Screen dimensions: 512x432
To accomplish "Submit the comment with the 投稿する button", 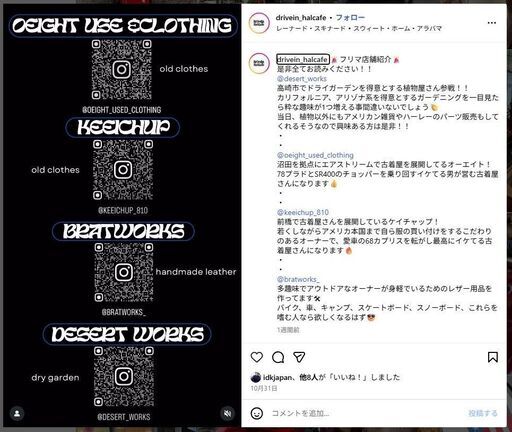I will point(483,413).
